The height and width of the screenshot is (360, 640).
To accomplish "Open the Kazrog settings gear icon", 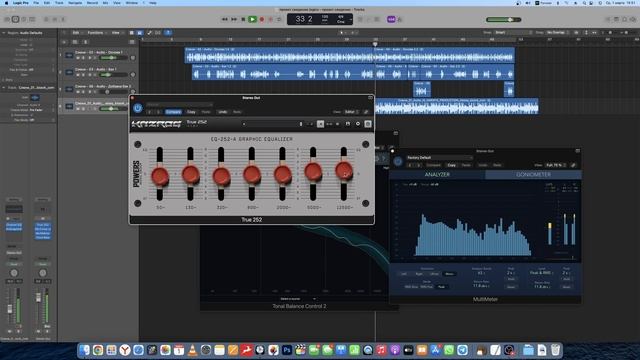I will (358, 124).
